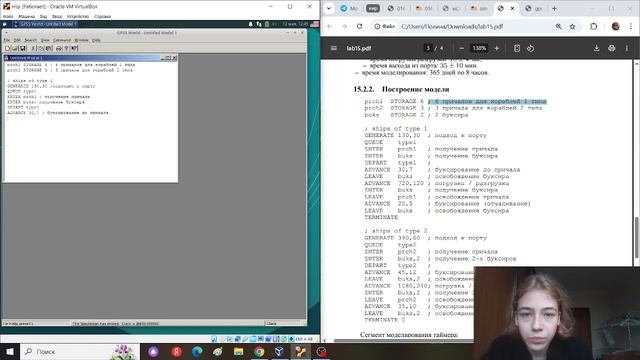The height and width of the screenshot is (360, 640).
Task: Open Help menu in GPSS World
Action: pyautogui.click(x=96, y=40)
